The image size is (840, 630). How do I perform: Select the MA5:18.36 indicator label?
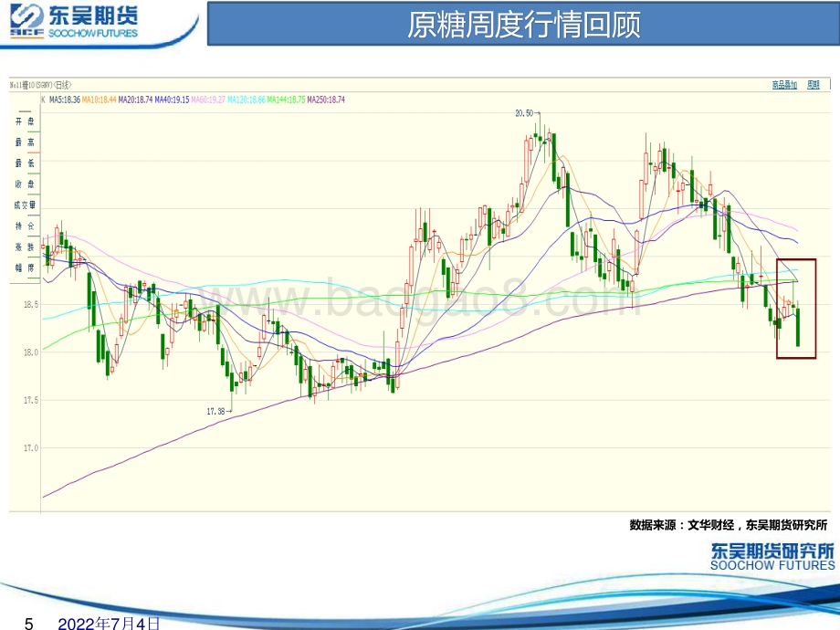pos(65,100)
